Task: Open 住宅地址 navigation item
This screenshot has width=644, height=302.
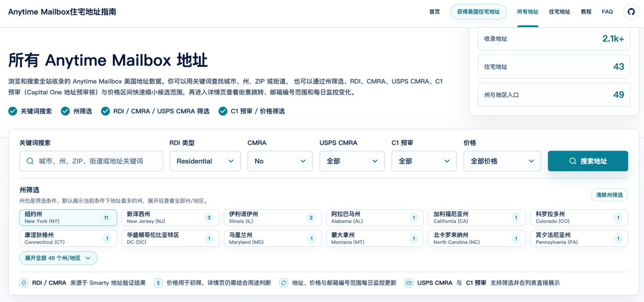Action: click(559, 12)
